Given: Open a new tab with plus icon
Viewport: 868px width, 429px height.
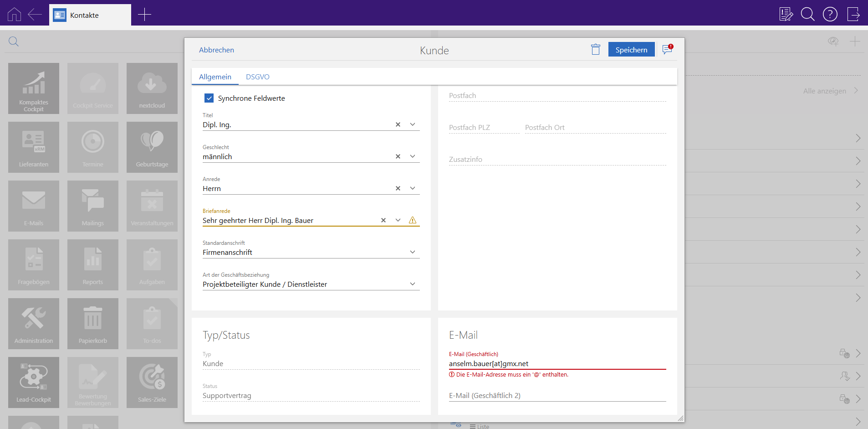Looking at the screenshot, I should click(144, 15).
